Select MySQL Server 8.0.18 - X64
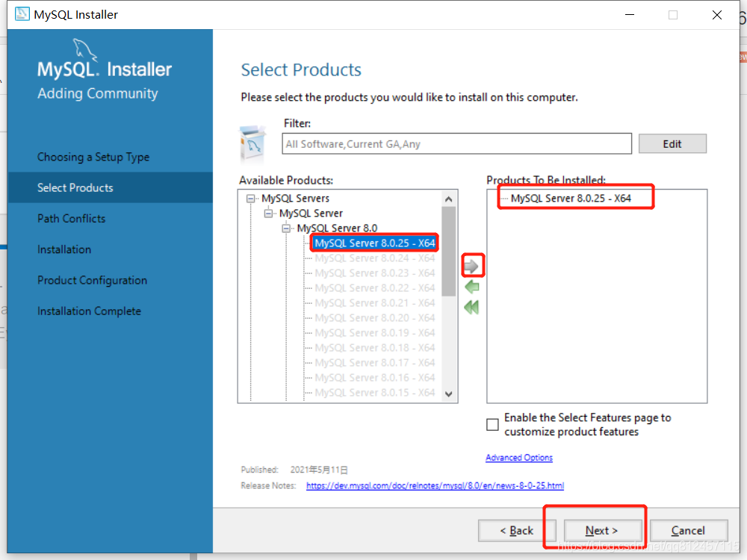Viewport: 747px width, 560px height. pyautogui.click(x=375, y=348)
